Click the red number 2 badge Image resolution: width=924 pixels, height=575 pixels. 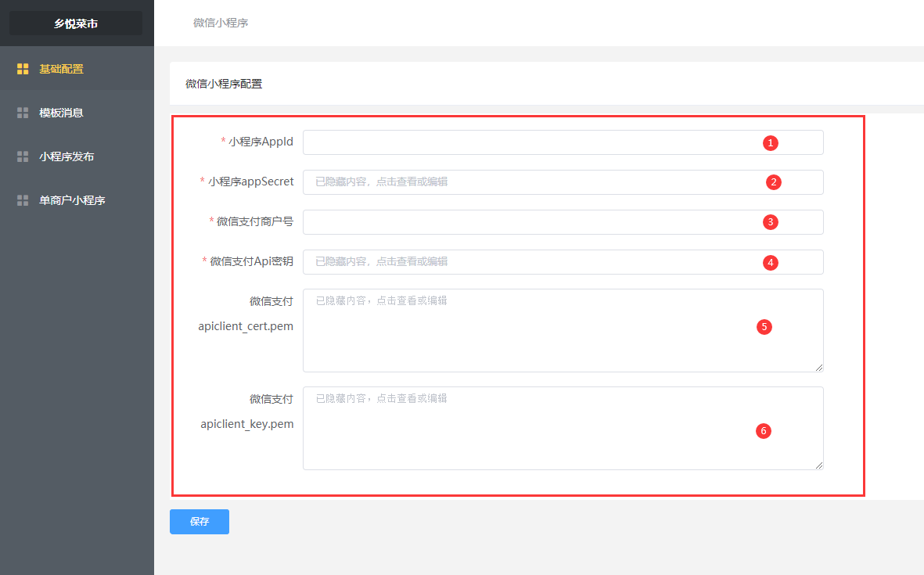(773, 182)
